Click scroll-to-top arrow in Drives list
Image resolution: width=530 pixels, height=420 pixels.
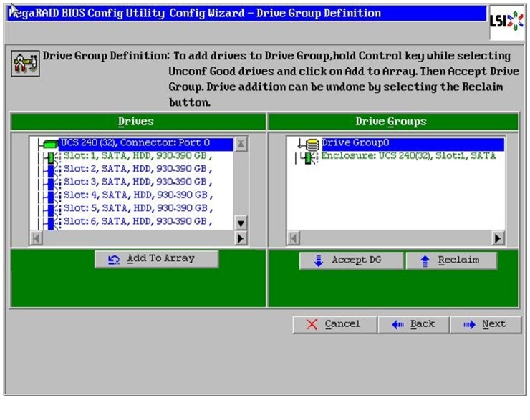pos(241,145)
